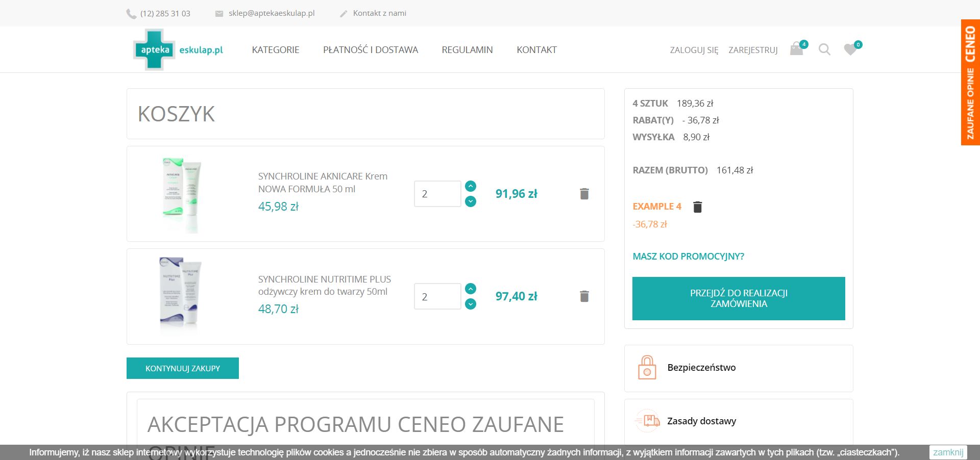
Task: Click the Zasady dostawy truck icon
Action: [x=647, y=421]
